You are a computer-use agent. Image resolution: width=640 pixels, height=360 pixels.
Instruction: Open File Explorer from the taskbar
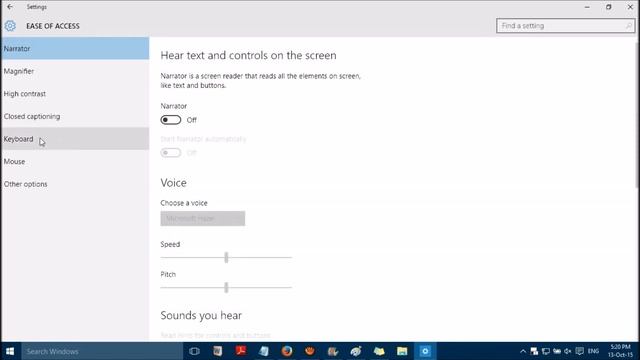tap(402, 351)
